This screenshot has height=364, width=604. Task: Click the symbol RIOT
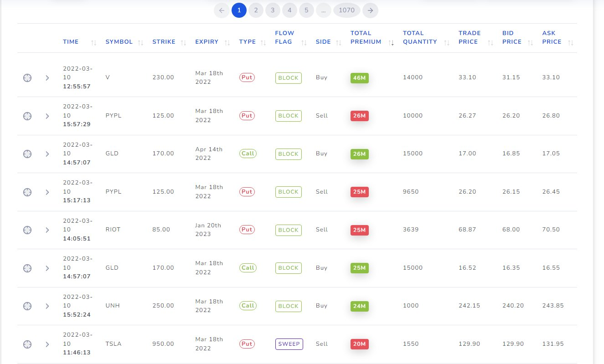pos(113,230)
